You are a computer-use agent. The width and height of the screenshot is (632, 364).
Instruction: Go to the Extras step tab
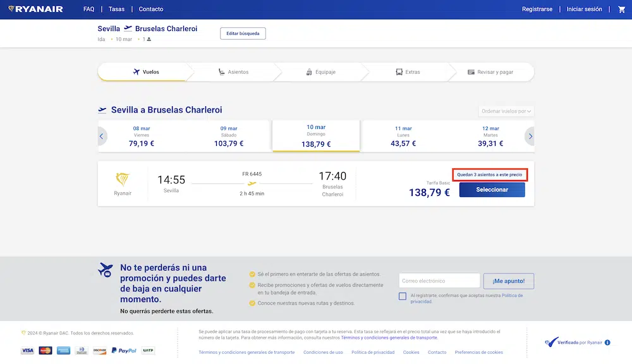[408, 72]
